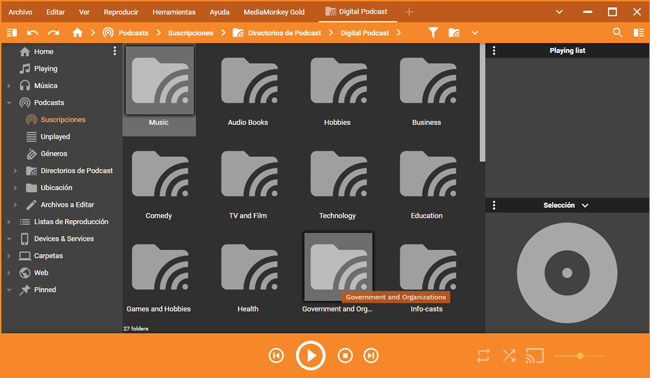Open the Ayuda menu
Image resolution: width=650 pixels, height=378 pixels.
(219, 12)
